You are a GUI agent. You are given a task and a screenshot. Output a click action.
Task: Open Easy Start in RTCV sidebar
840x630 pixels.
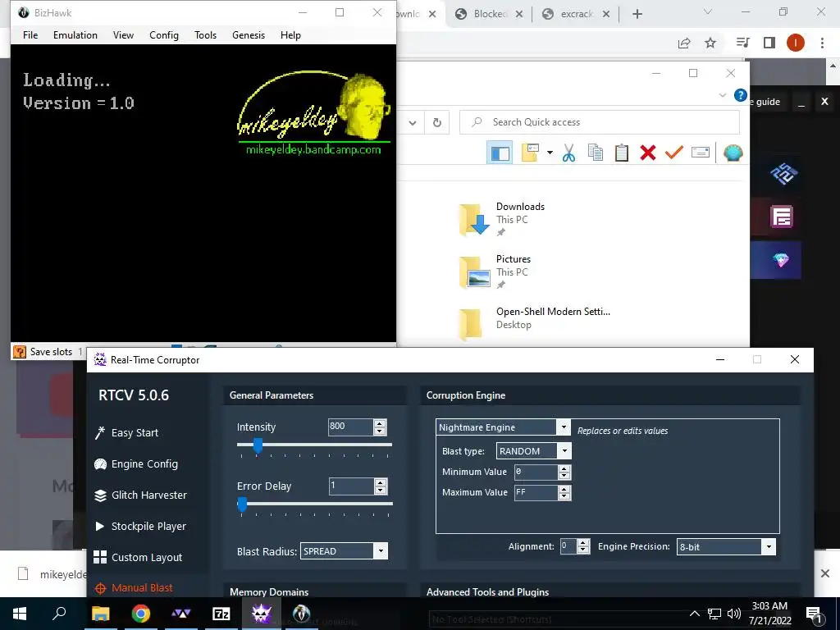coord(126,433)
